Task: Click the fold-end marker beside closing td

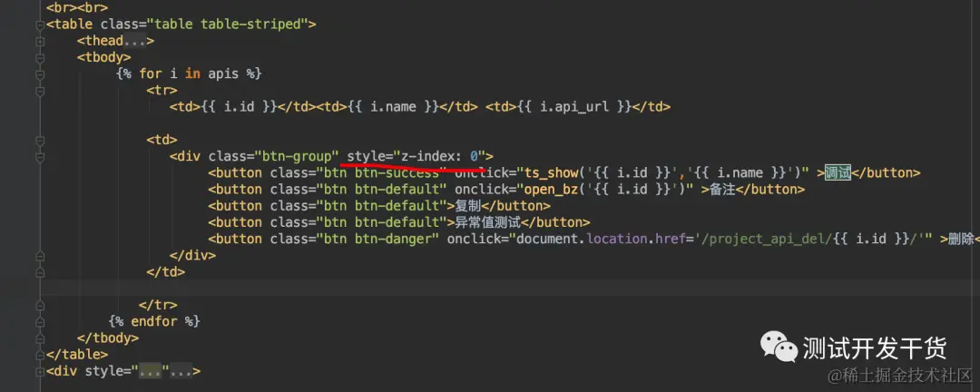Action: 40,272
